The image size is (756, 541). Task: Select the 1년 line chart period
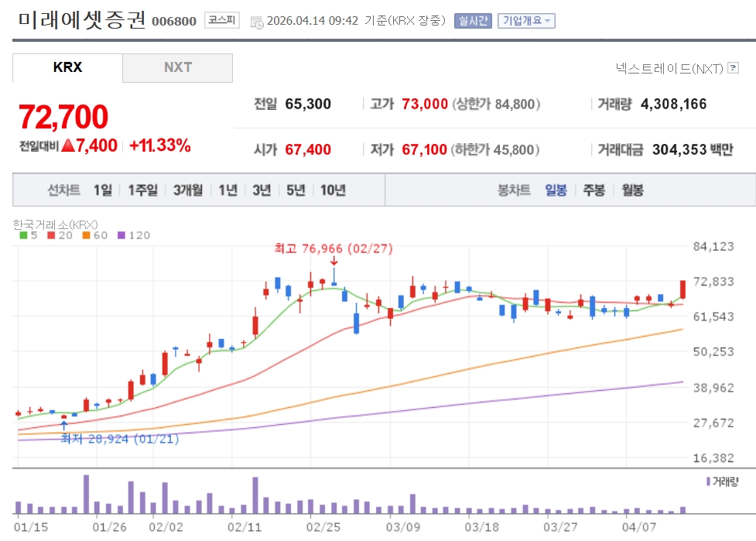click(228, 190)
